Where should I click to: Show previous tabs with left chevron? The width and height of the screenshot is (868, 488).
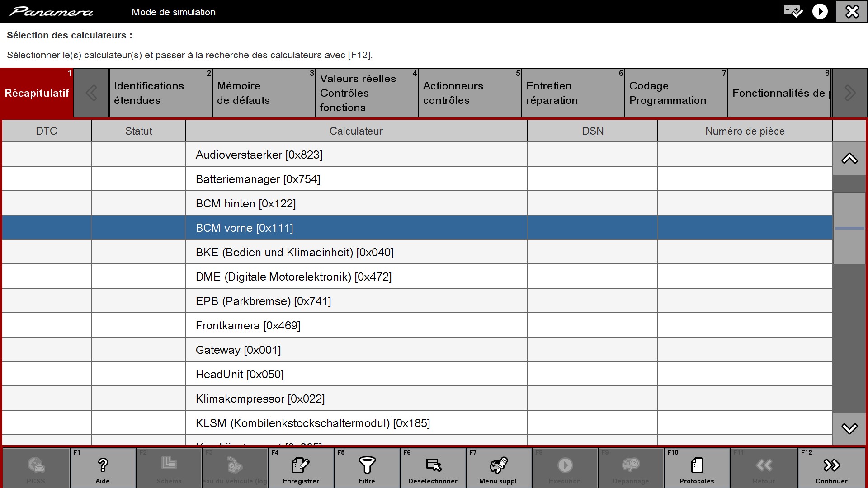[91, 93]
